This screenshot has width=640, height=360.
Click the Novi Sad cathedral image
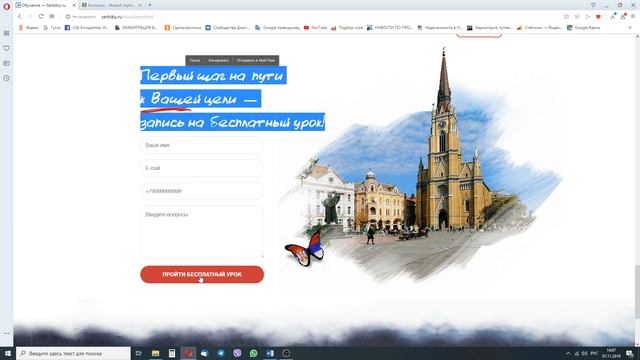point(420,167)
